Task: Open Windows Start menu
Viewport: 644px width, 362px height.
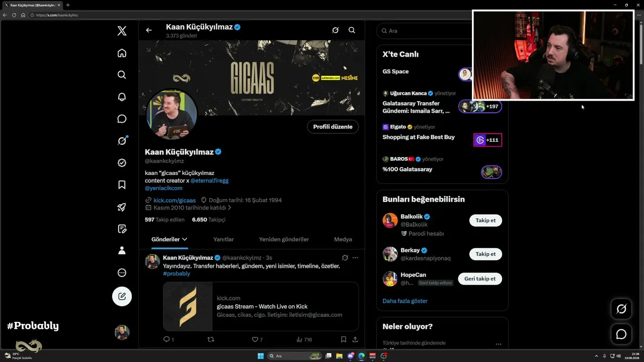Action: coord(261,356)
